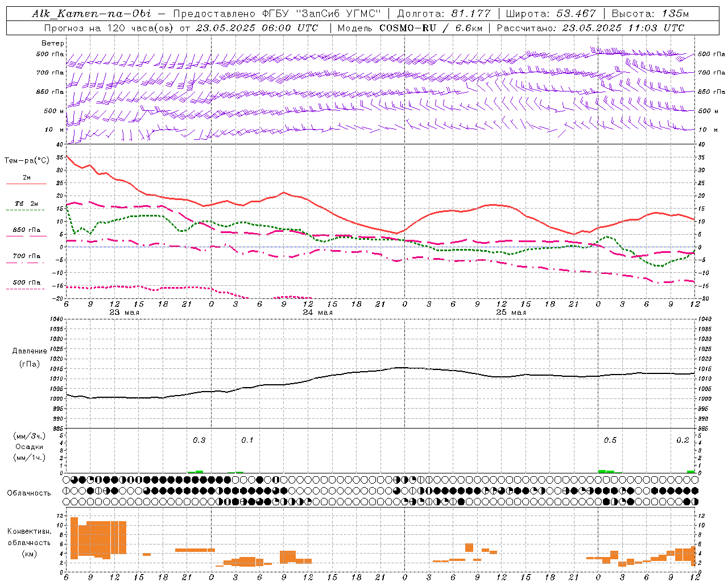The image size is (728, 582).
Task: Click the 500 м wind level label on left
Action: pos(54,111)
